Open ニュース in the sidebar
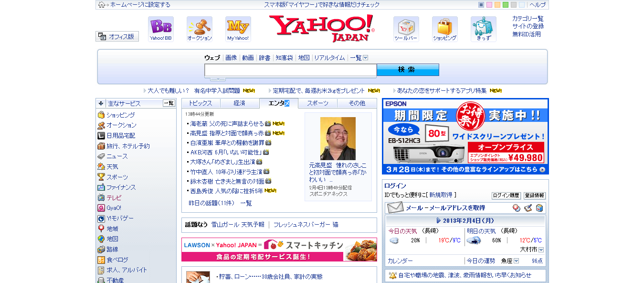644x283 pixels. pos(117,156)
